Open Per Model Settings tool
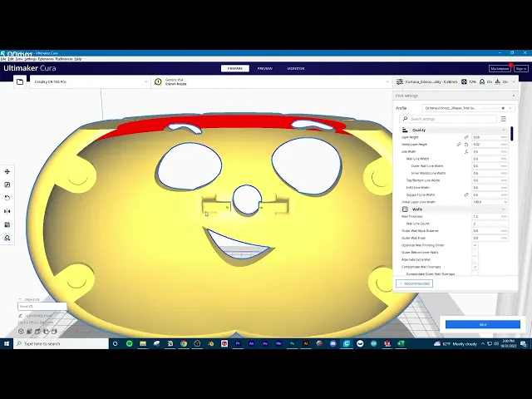532x399 pixels. (7, 224)
